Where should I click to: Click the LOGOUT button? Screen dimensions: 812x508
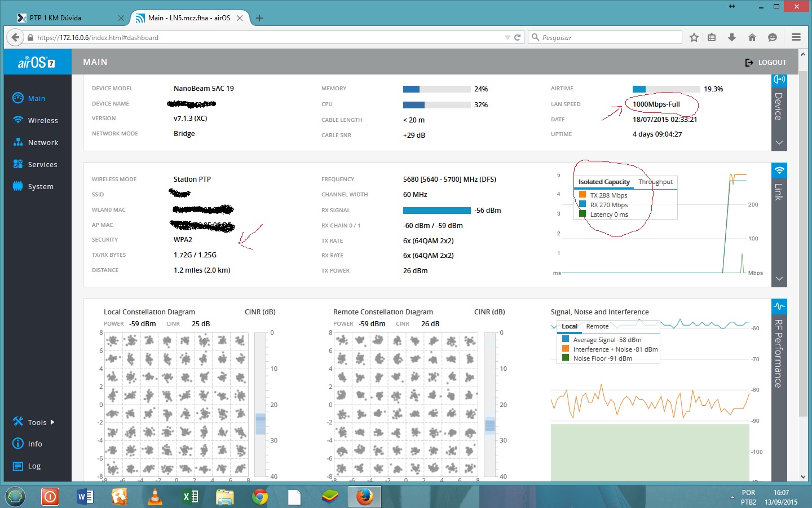(766, 62)
